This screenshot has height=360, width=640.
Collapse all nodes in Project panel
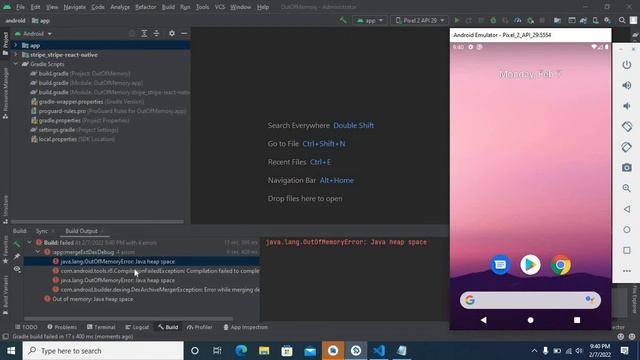coord(156,33)
